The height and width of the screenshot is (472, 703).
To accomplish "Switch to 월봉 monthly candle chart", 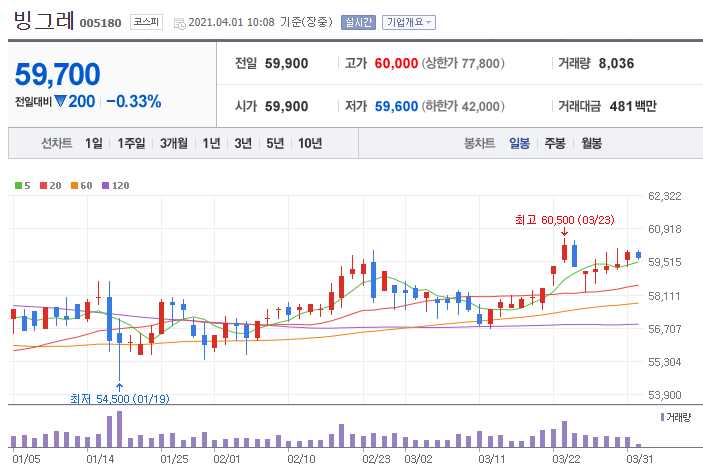I will coord(591,143).
